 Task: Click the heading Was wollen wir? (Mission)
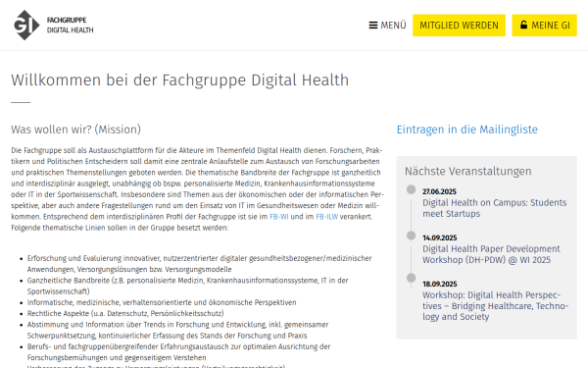point(75,130)
